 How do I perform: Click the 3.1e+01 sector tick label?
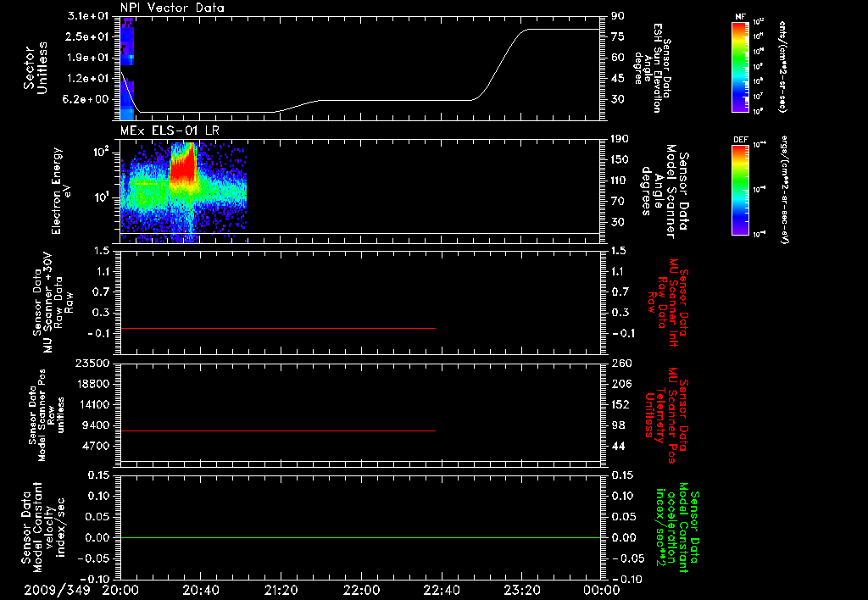(87, 16)
